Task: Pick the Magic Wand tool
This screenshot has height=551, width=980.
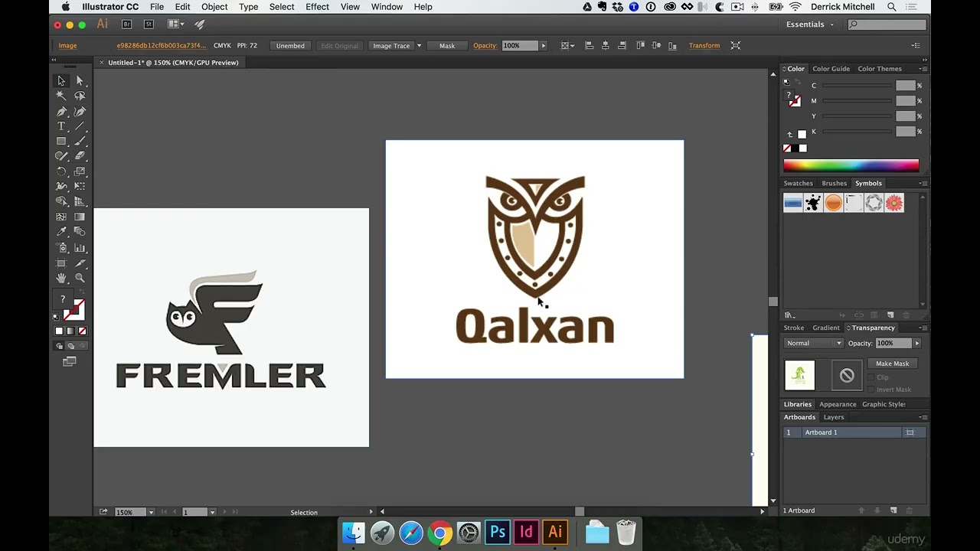Action: 61,96
